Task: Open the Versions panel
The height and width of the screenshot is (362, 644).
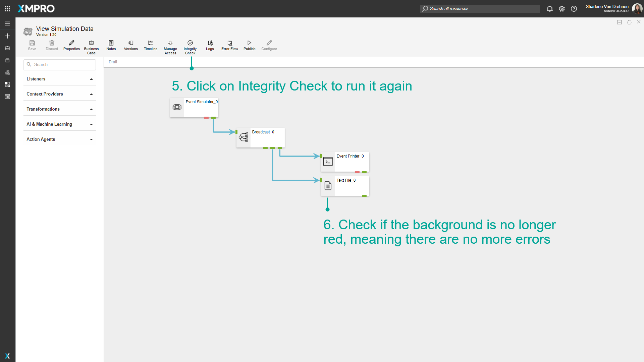Action: pos(130,45)
